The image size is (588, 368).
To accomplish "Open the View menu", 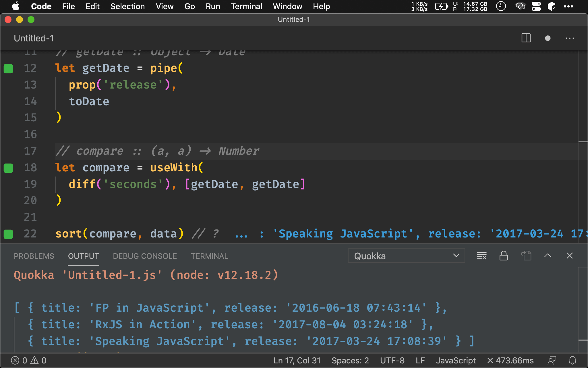I will click(165, 6).
